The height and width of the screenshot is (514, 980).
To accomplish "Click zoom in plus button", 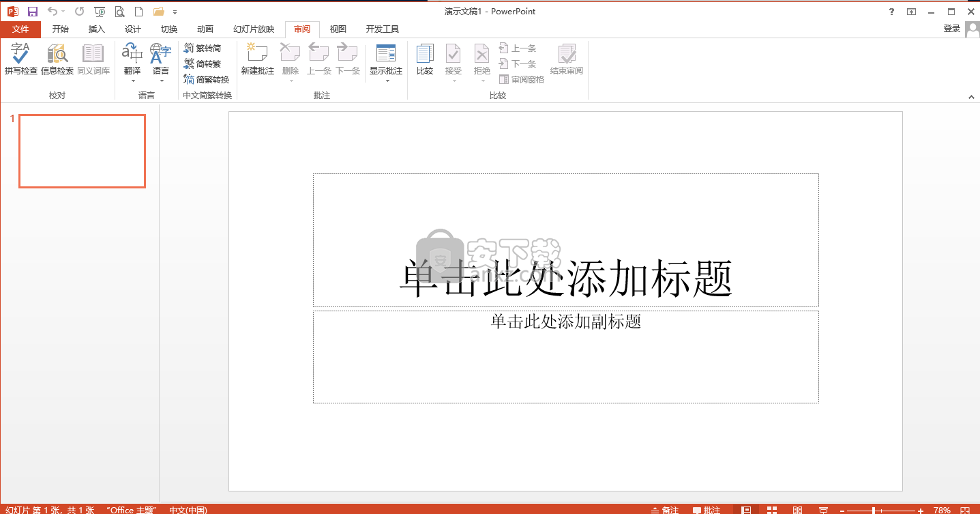I will click(921, 510).
